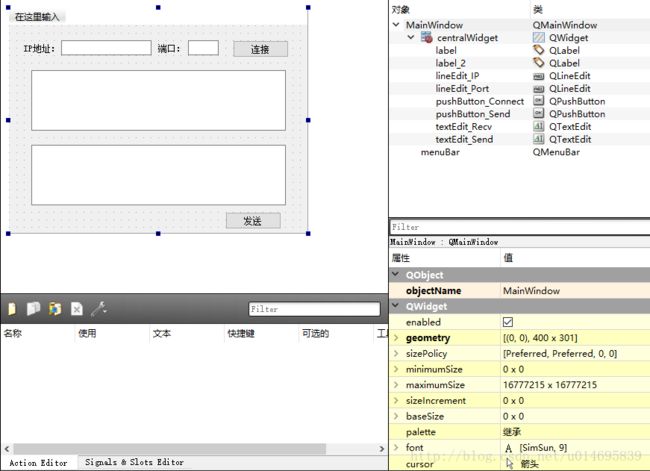Click the centralWidget layout icon in object tree

click(x=427, y=37)
